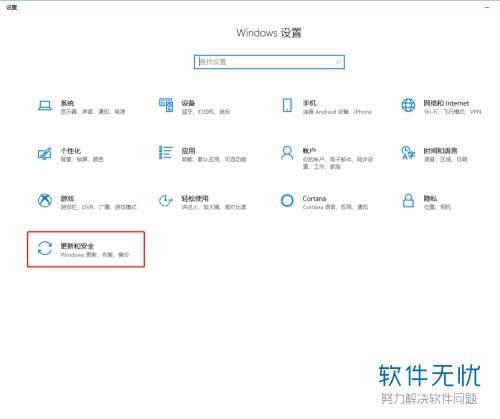Open the 网络和 Internet globe icon

(x=408, y=105)
